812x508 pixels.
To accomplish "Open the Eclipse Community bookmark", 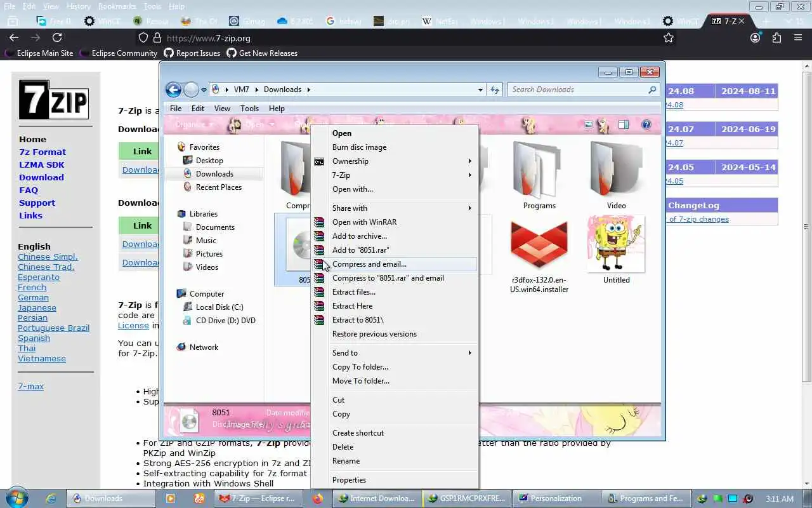I will point(118,53).
